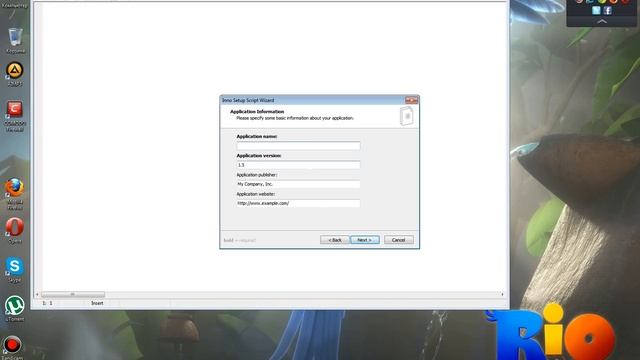
Task: Click the Facebook icon in the gadget
Action: click(x=608, y=11)
